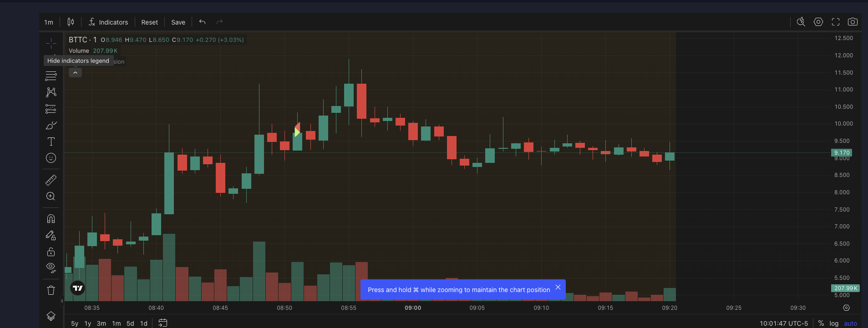Toggle magnet mode on
868x328 pixels.
pyautogui.click(x=51, y=219)
